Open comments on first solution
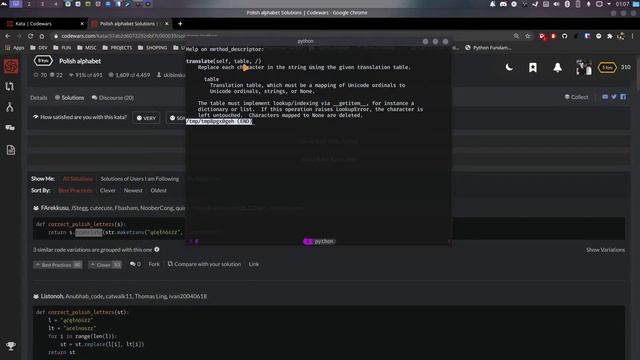This screenshot has width=640, height=360. click(x=135, y=264)
